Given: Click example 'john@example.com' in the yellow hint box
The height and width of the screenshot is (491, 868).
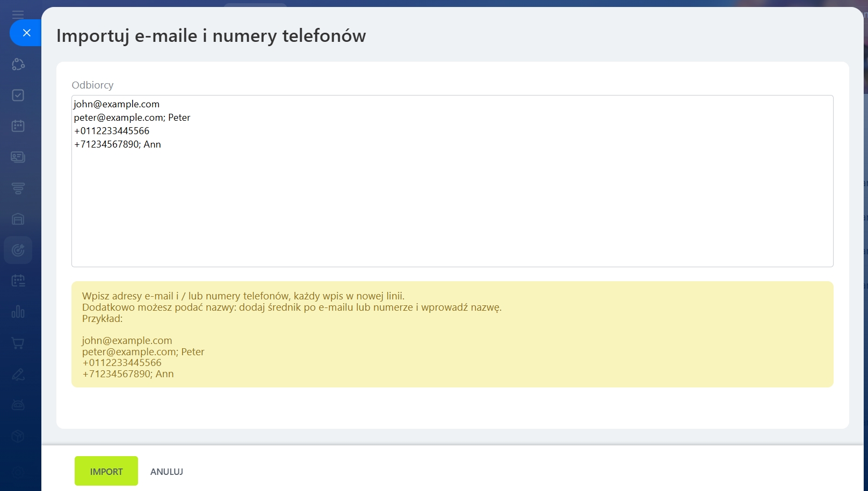Looking at the screenshot, I should 127,341.
